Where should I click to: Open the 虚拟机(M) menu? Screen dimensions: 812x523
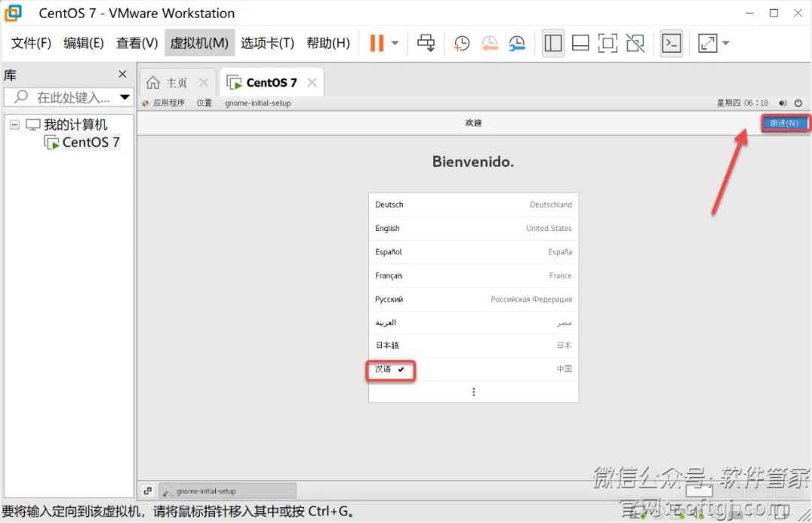[199, 43]
